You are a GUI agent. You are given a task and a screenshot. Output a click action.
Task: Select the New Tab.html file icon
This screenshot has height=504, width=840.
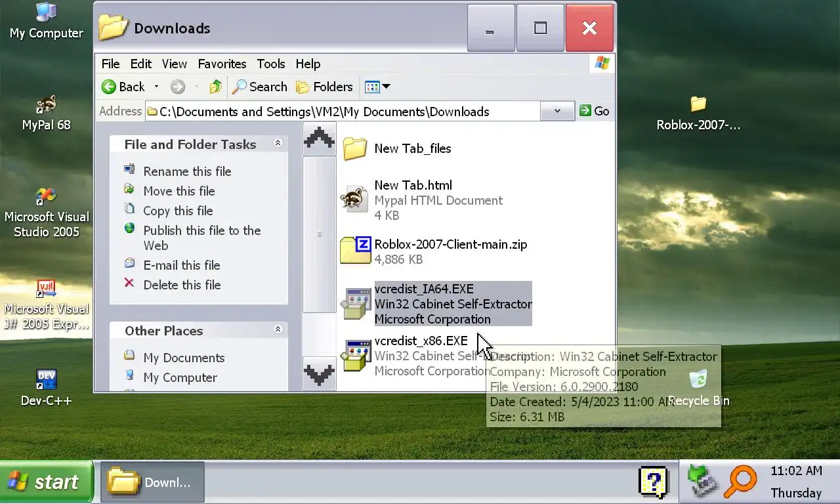pos(354,199)
